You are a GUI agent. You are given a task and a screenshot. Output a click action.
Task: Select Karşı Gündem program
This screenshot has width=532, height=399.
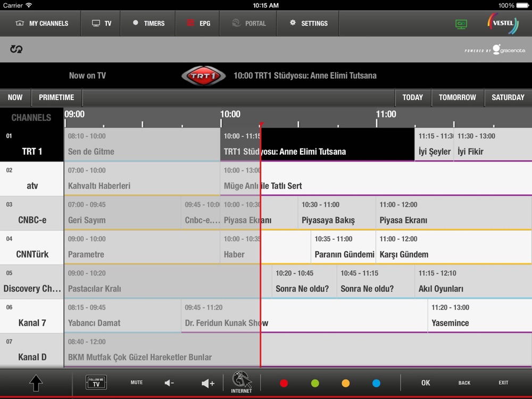[x=454, y=247]
